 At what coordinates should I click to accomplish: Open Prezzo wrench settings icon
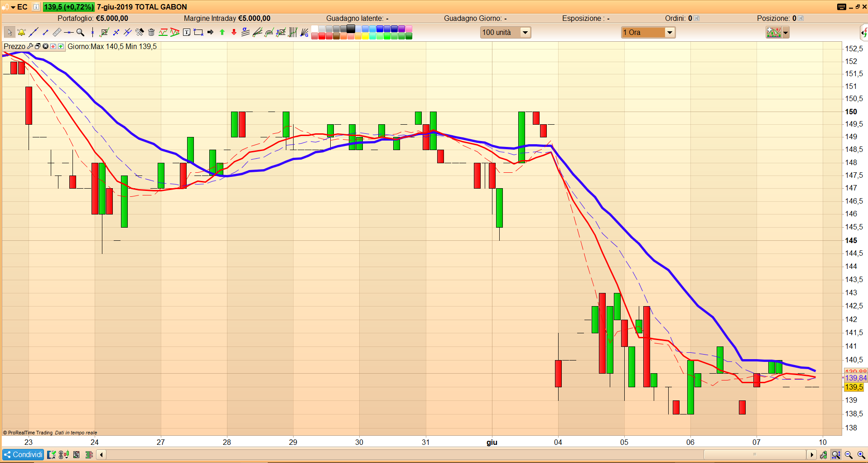[30, 46]
